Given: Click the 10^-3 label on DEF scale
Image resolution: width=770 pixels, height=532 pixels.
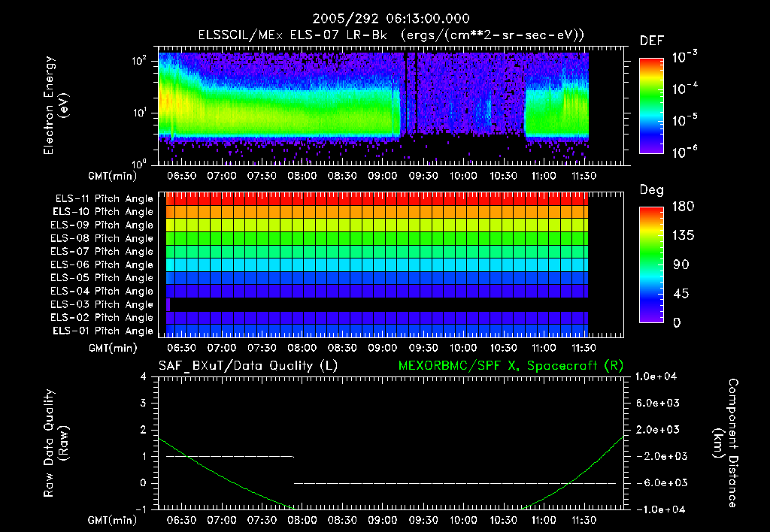Looking at the screenshot, I should tap(684, 56).
